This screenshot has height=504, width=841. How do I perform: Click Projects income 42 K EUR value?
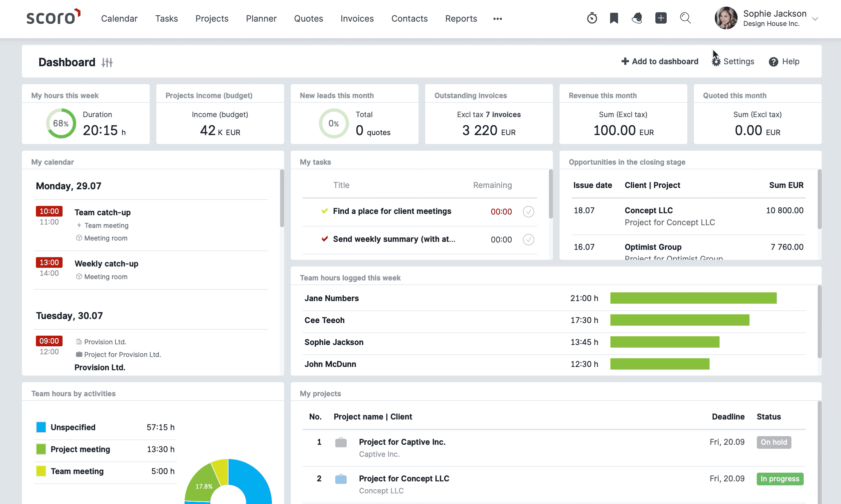220,130
